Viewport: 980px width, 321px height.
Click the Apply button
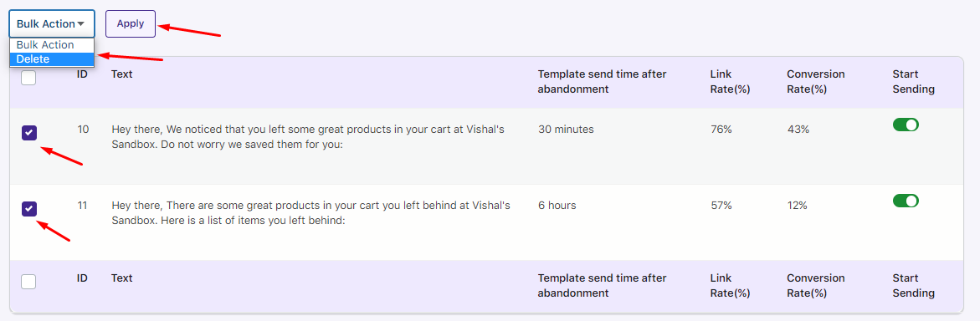click(x=130, y=23)
